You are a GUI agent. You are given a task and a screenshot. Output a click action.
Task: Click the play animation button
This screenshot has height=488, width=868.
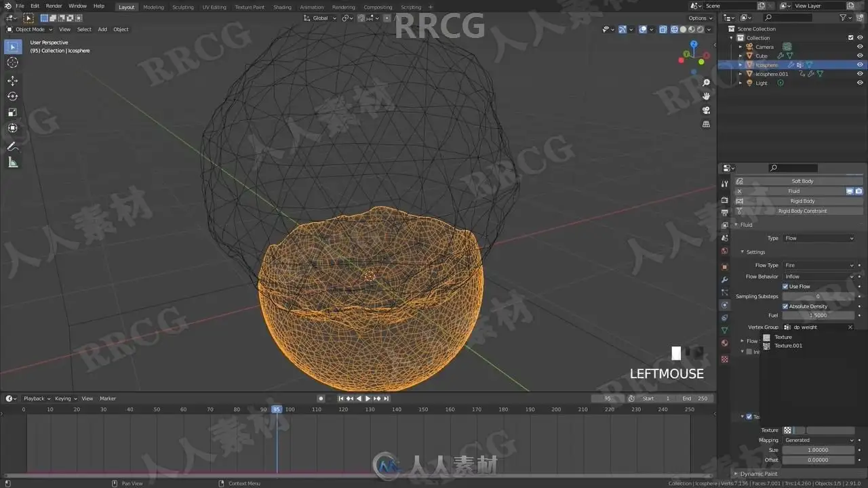point(368,399)
